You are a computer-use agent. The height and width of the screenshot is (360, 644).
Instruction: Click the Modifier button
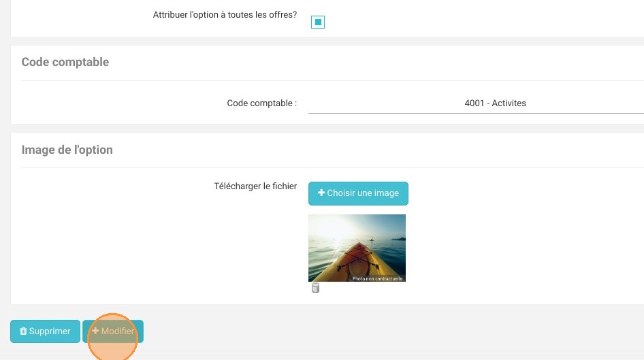[x=113, y=331]
